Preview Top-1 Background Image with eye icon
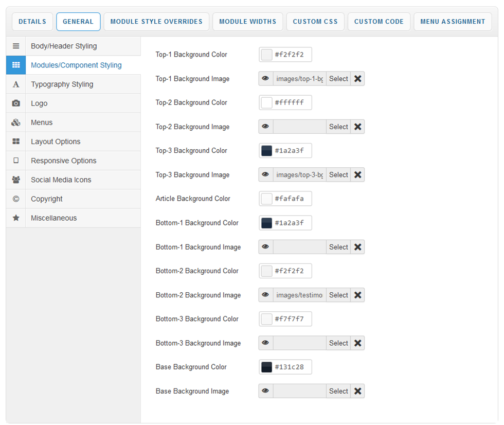 click(x=265, y=79)
